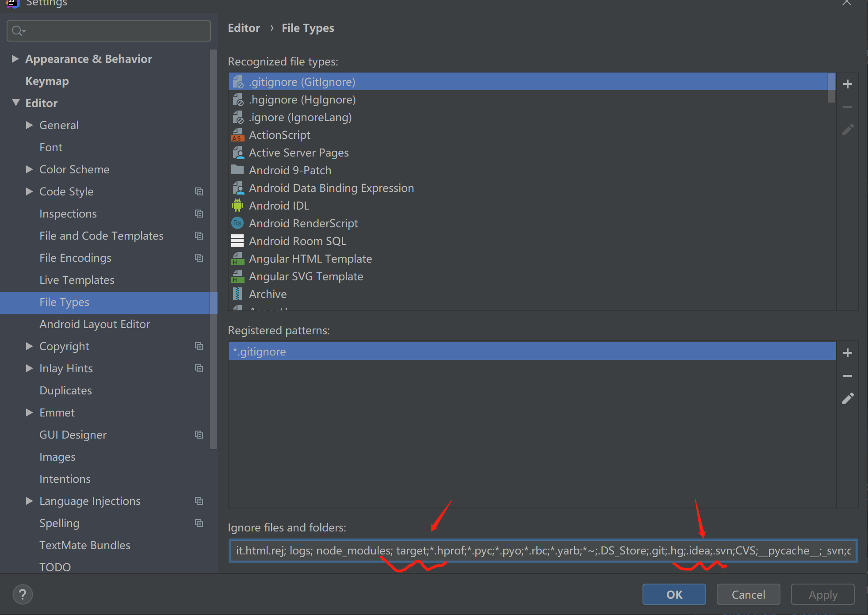Delete the *.gitignore registered pattern
868x615 pixels.
848,375
